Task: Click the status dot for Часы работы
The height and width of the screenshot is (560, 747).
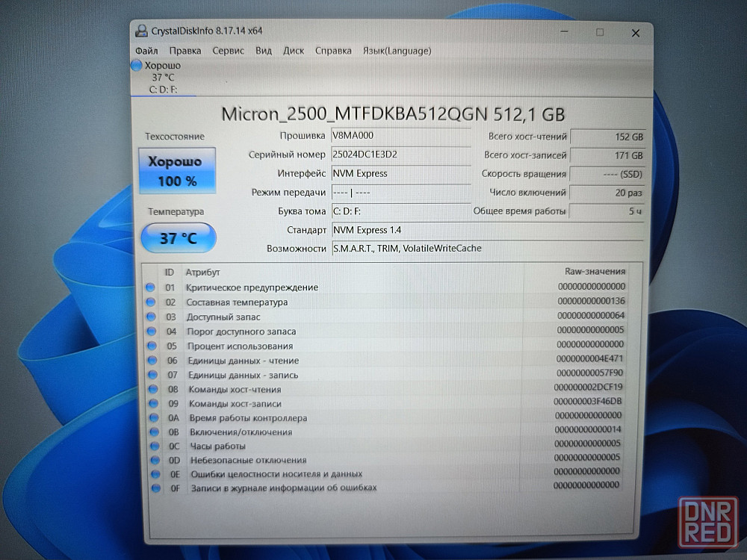Action: 155,447
